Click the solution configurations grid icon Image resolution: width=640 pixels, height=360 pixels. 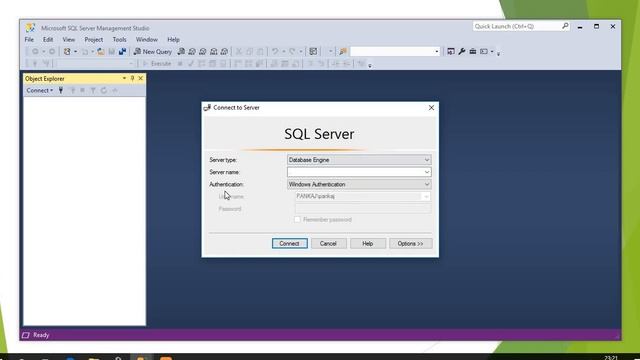pos(313,51)
